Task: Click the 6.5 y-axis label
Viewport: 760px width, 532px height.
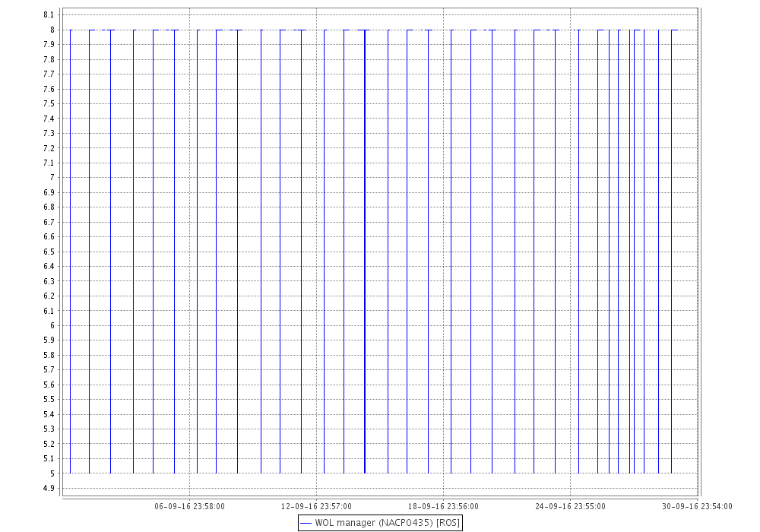Action: pos(49,252)
